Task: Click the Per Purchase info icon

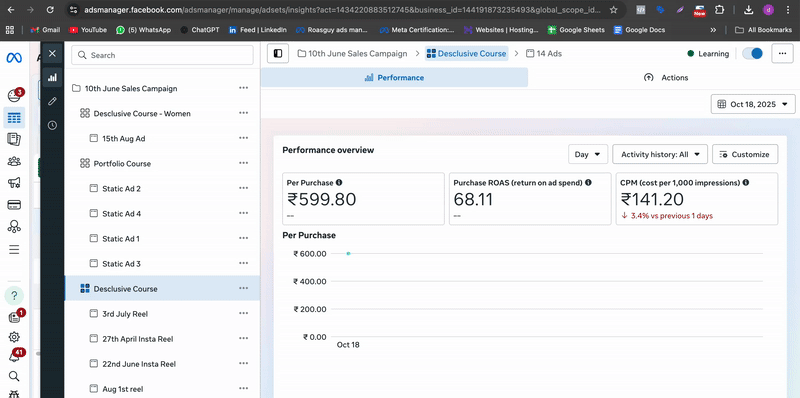Action: coord(339,182)
